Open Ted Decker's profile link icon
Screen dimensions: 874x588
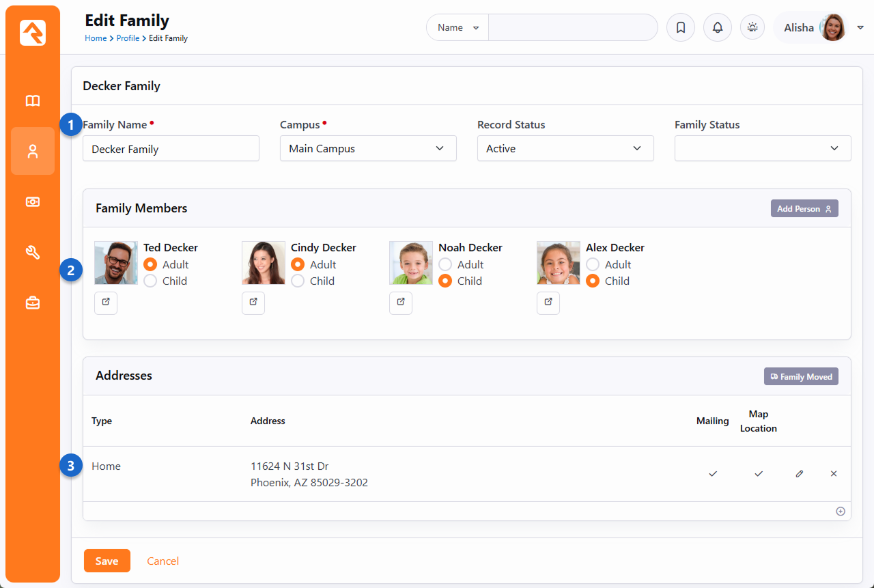click(106, 303)
